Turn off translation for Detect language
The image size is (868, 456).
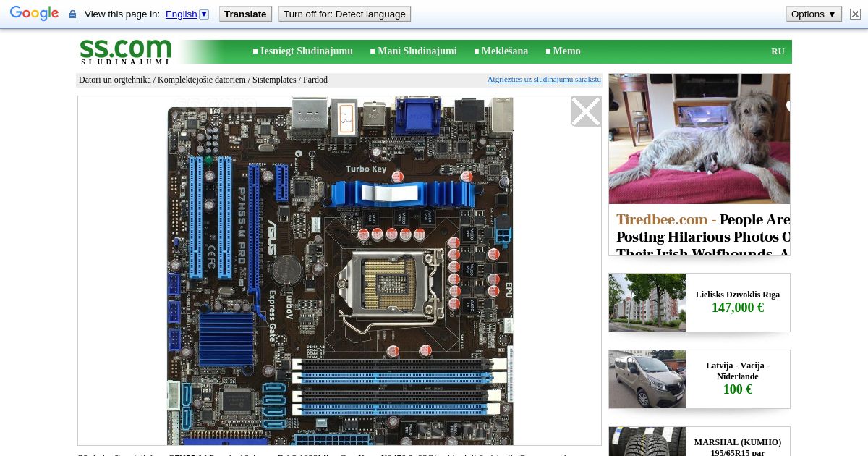pyautogui.click(x=344, y=14)
